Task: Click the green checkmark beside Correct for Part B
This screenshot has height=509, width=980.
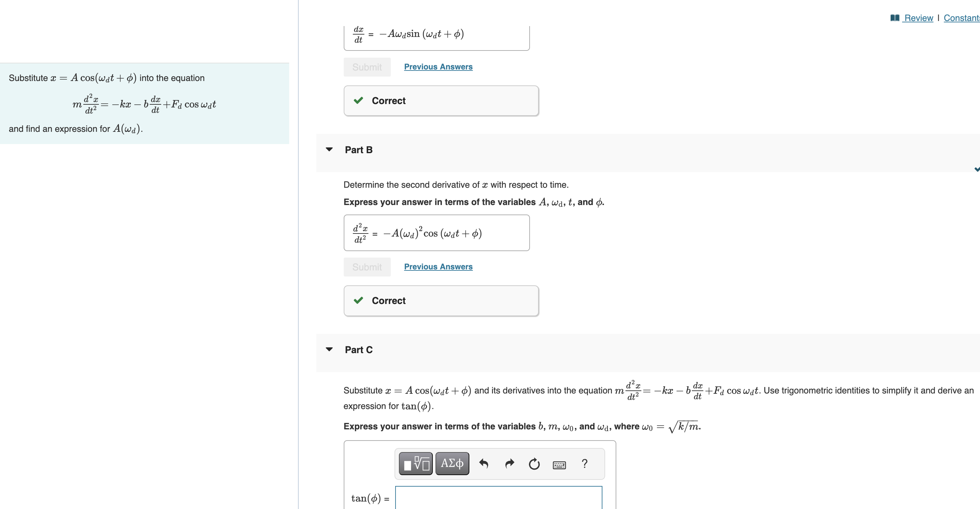Action: pyautogui.click(x=358, y=300)
